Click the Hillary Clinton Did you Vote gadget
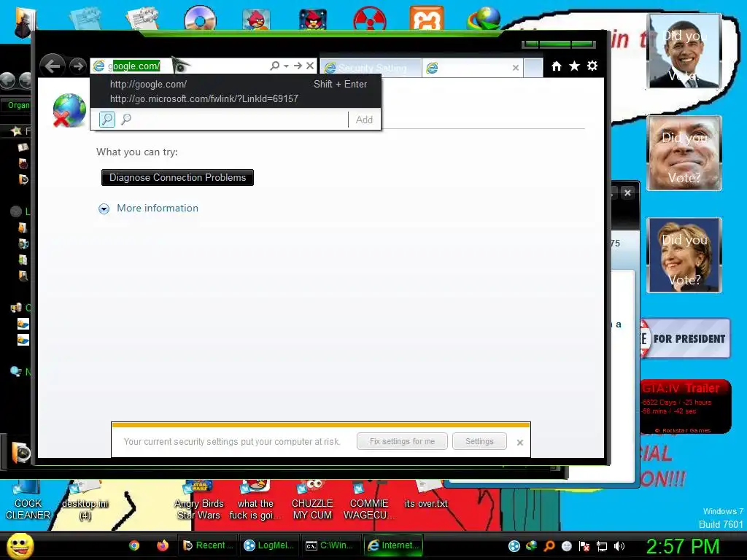 click(x=684, y=255)
